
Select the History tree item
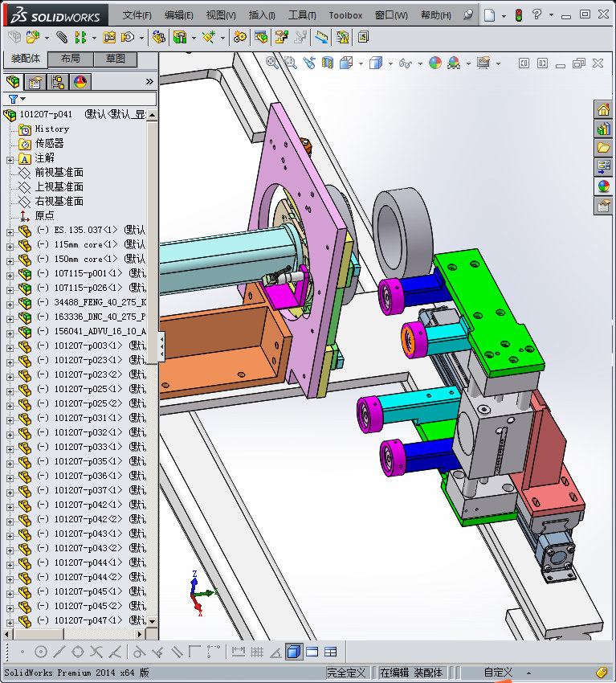tap(52, 129)
